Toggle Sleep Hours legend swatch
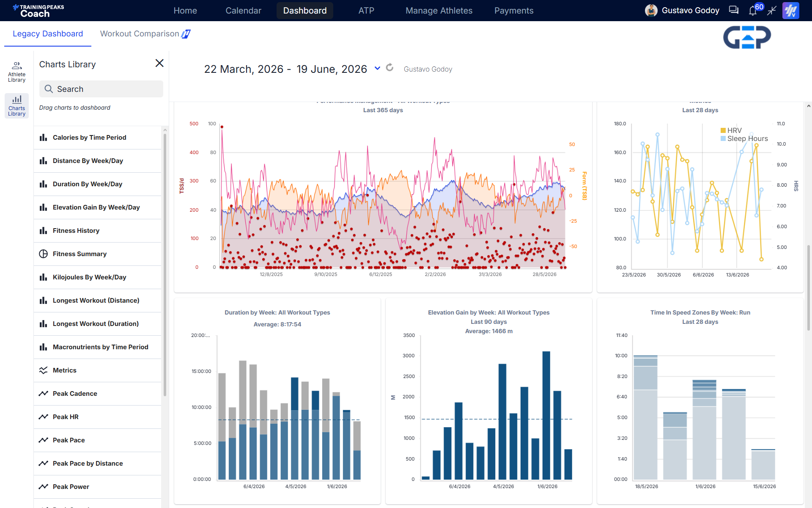 pyautogui.click(x=723, y=138)
